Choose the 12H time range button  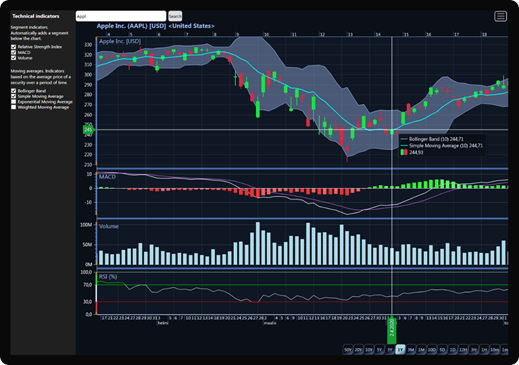(x=463, y=350)
